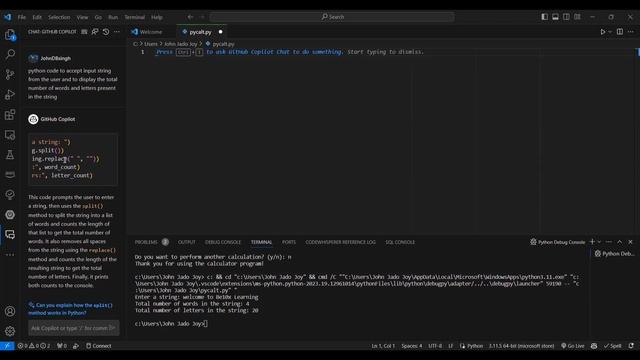Open the Selection menu
Viewport: 640px width, 360px height.
[x=59, y=17]
